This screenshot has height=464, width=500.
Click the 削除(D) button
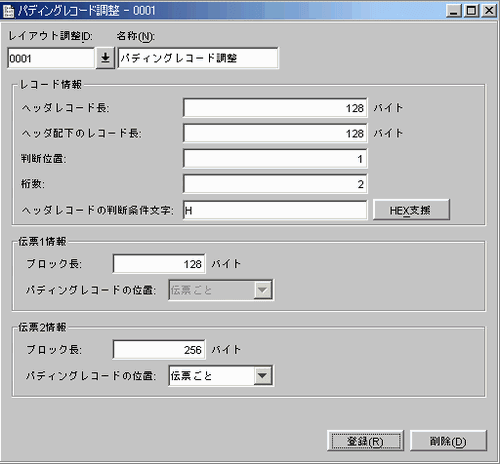448,441
